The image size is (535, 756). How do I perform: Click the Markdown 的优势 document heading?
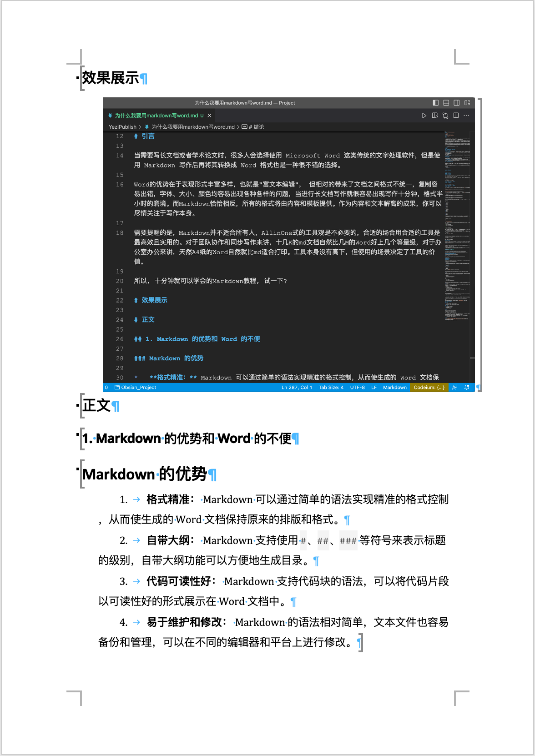tap(145, 474)
